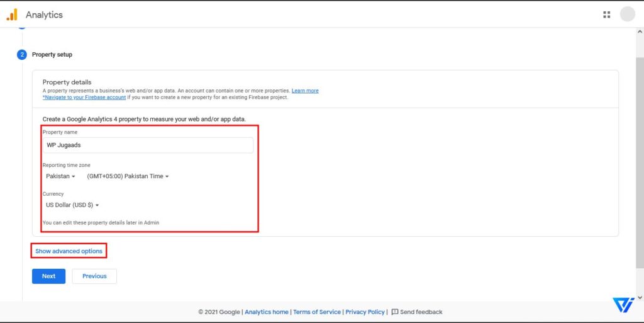Open Analytics home footer link

click(x=267, y=312)
